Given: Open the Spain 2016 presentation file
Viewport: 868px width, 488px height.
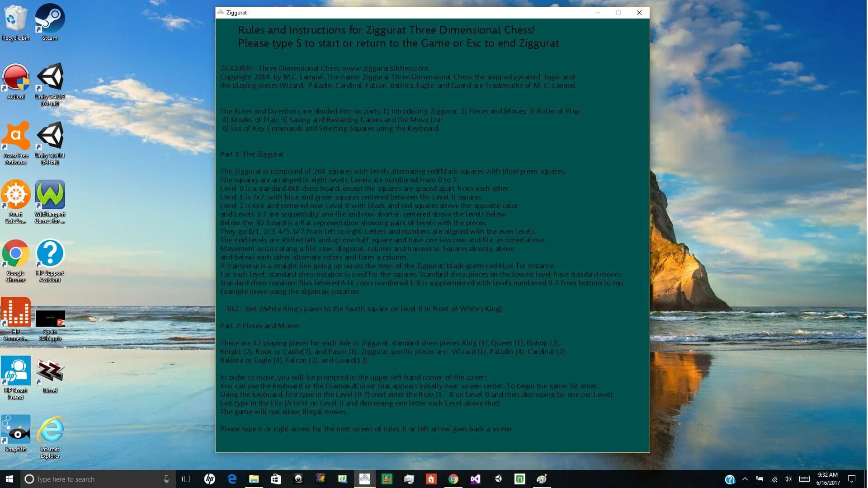Looking at the screenshot, I should click(50, 319).
